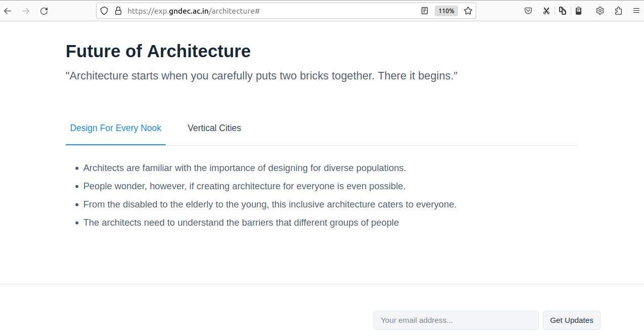
Task: Go back to the previous page
Action: (8, 11)
